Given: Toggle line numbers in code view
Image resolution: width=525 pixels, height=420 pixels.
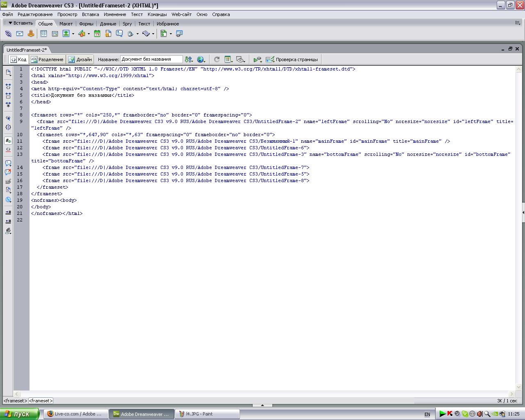Looking at the screenshot, I should coord(8,140).
